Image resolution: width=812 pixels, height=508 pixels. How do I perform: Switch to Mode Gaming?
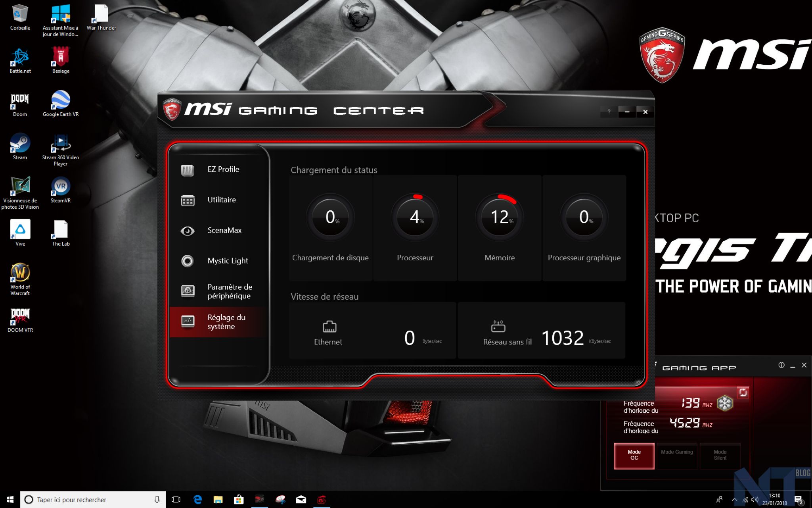pos(677,456)
